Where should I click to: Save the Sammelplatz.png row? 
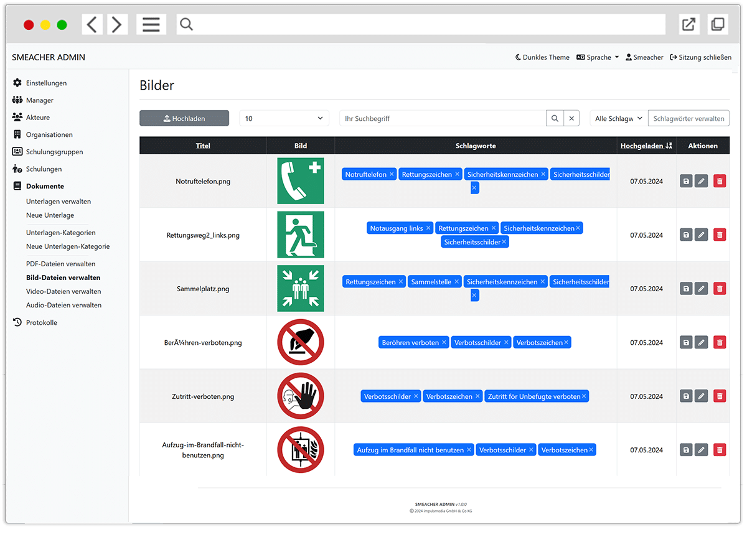point(686,289)
